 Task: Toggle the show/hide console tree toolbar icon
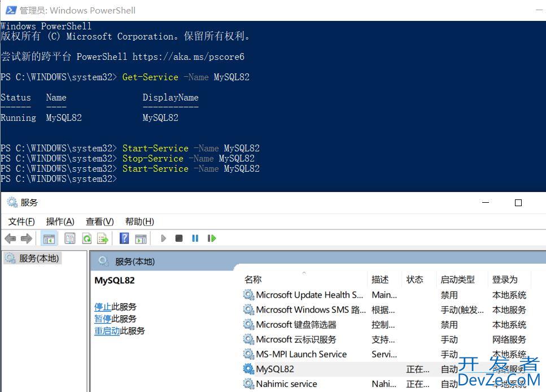(49, 239)
